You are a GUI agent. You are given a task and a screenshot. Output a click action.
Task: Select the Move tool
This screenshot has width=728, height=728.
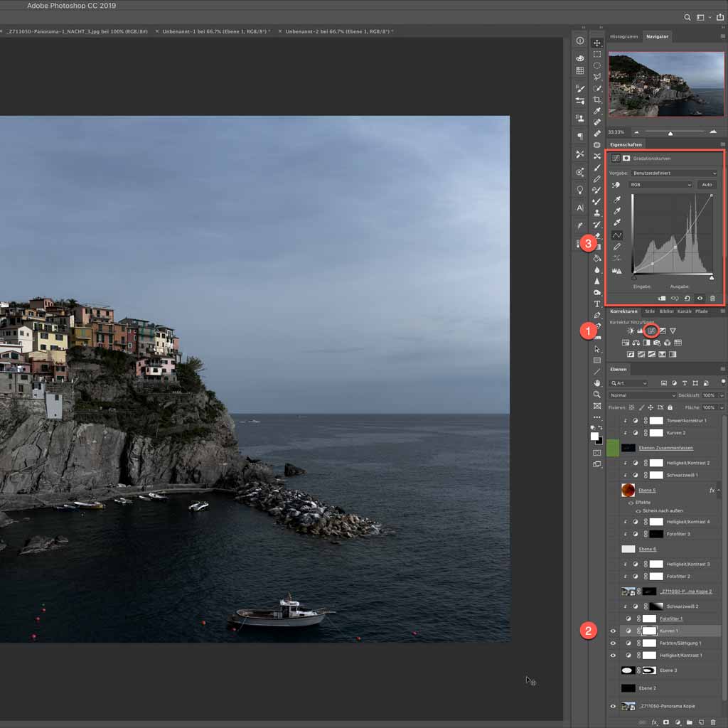pos(597,43)
